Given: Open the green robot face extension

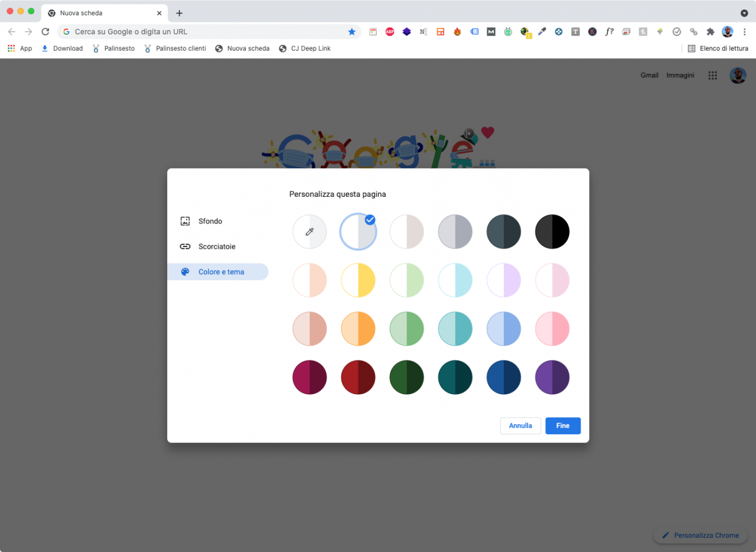Looking at the screenshot, I should (x=508, y=32).
